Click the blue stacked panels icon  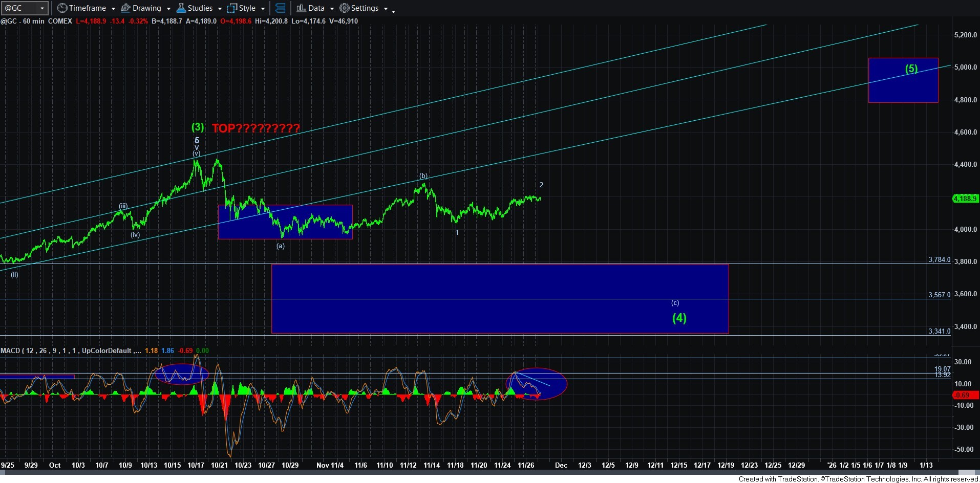click(x=280, y=8)
